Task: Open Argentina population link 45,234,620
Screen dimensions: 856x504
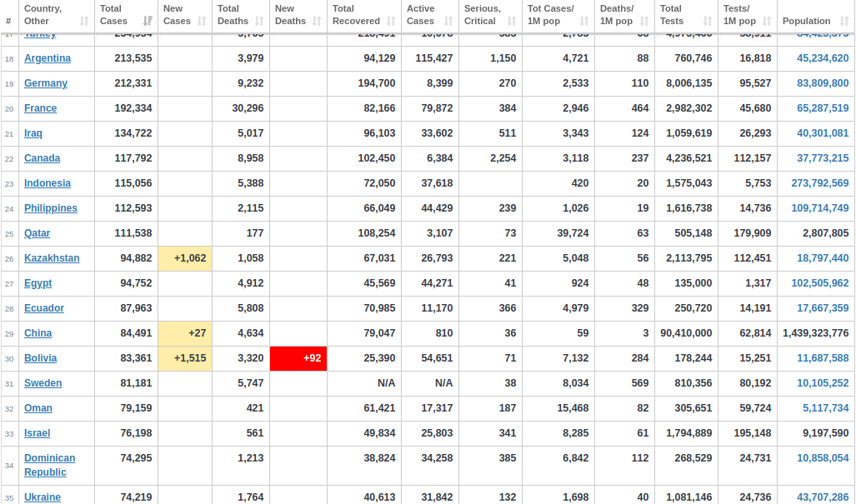Action: pos(823,58)
